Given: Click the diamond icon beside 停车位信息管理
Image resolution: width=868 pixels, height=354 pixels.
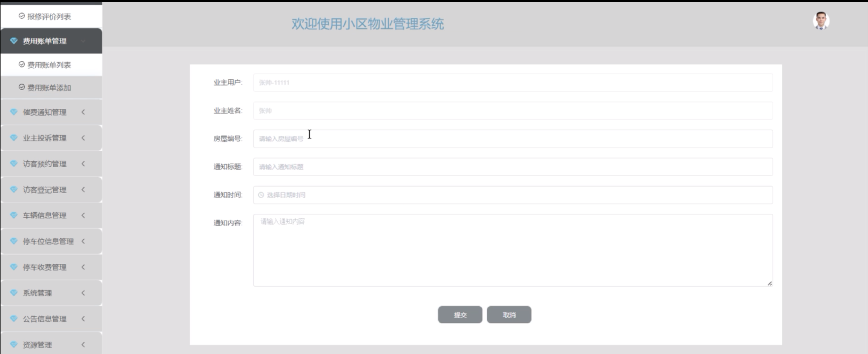Looking at the screenshot, I should pyautogui.click(x=14, y=241).
